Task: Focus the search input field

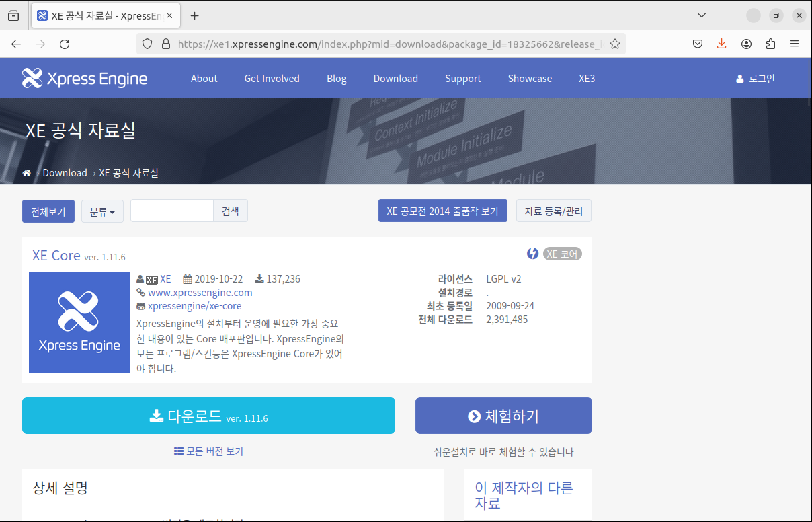Action: 172,211
